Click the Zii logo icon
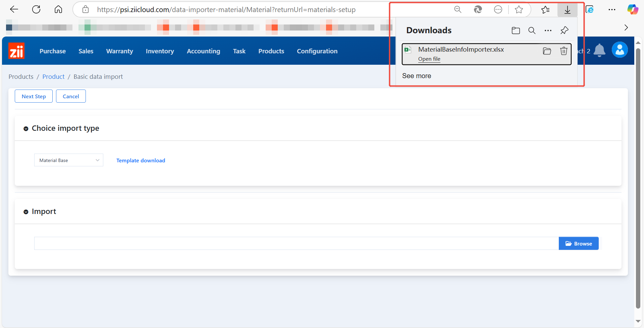Viewport: 644px width, 328px height. [x=16, y=51]
